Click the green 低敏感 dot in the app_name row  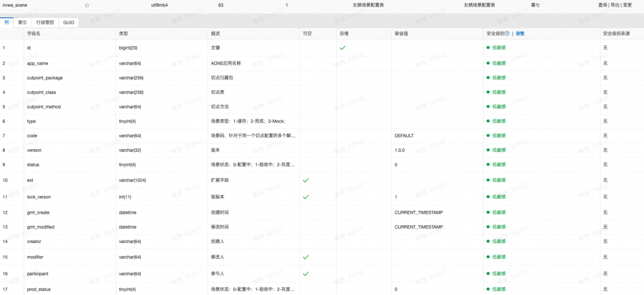tap(488, 63)
